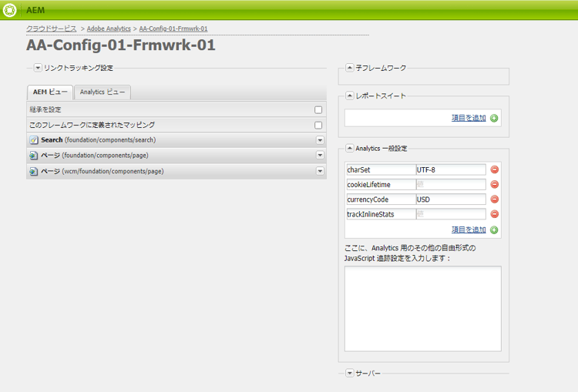578x392 pixels.
Task: Expand the foundation/components/page row arrow
Action: (x=320, y=155)
